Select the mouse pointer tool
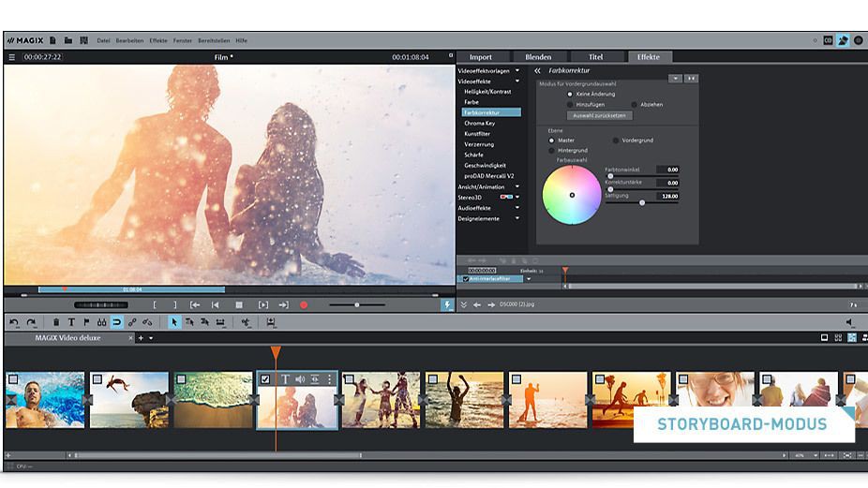 (174, 322)
